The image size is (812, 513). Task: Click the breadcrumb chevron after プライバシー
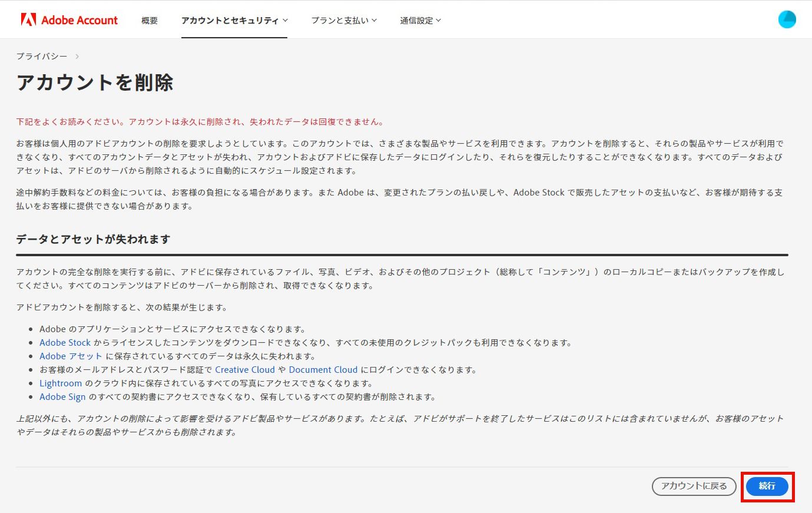[x=77, y=57]
